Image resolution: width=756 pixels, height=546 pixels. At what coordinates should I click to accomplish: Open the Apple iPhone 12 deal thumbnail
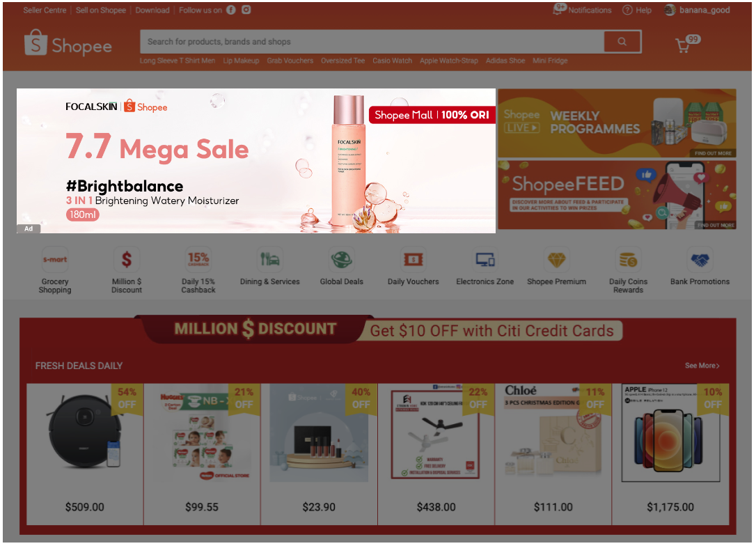click(x=670, y=433)
